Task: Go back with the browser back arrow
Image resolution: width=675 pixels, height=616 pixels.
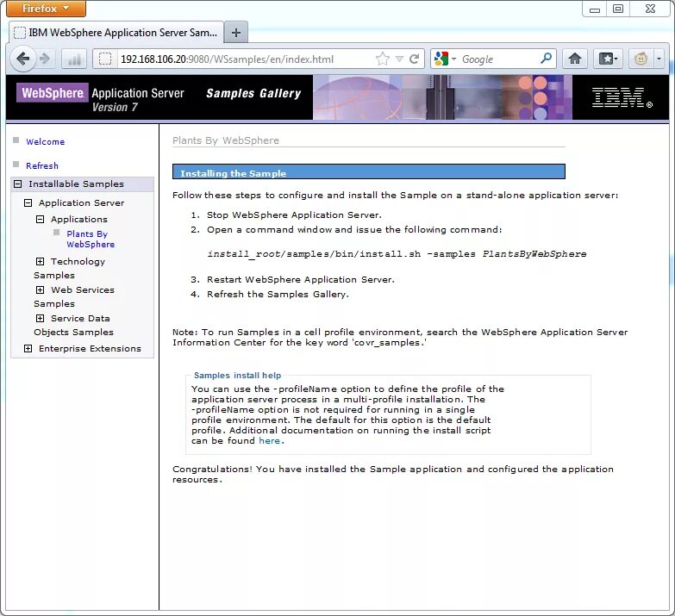Action: tap(22, 59)
